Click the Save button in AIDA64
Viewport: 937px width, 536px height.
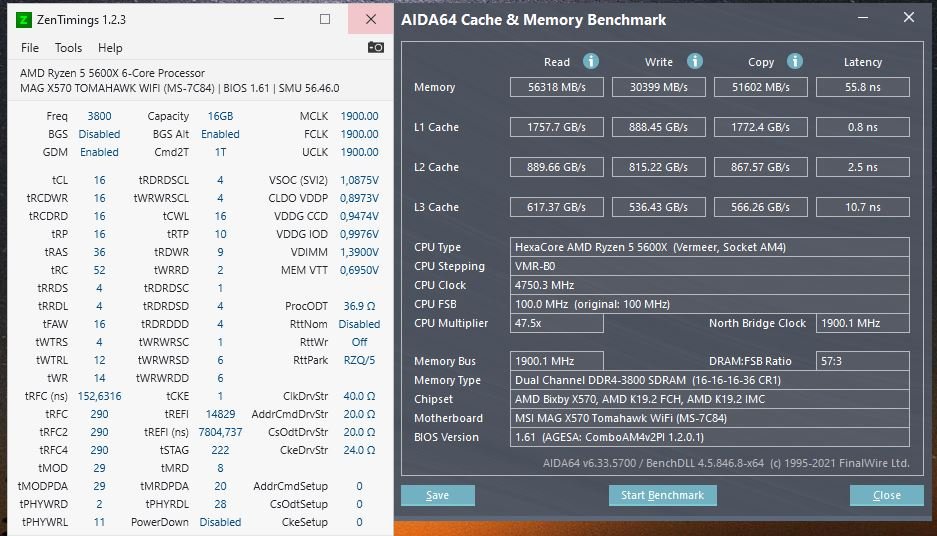pyautogui.click(x=437, y=495)
